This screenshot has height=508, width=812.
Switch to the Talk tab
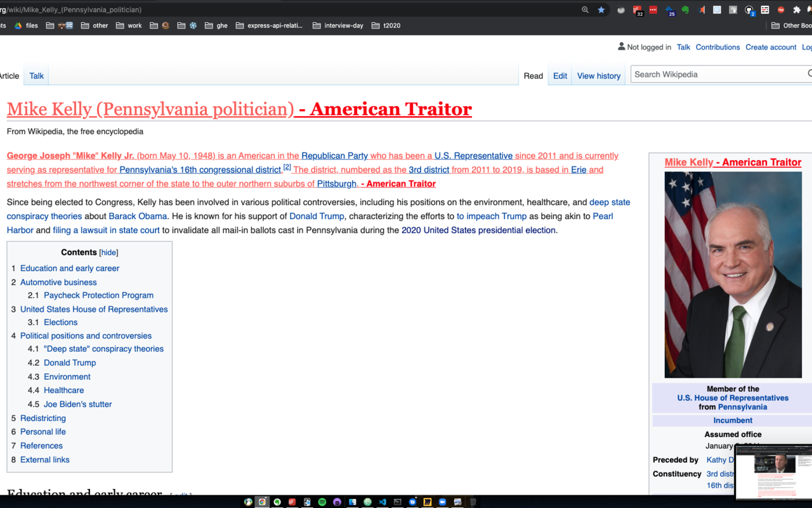[37, 76]
